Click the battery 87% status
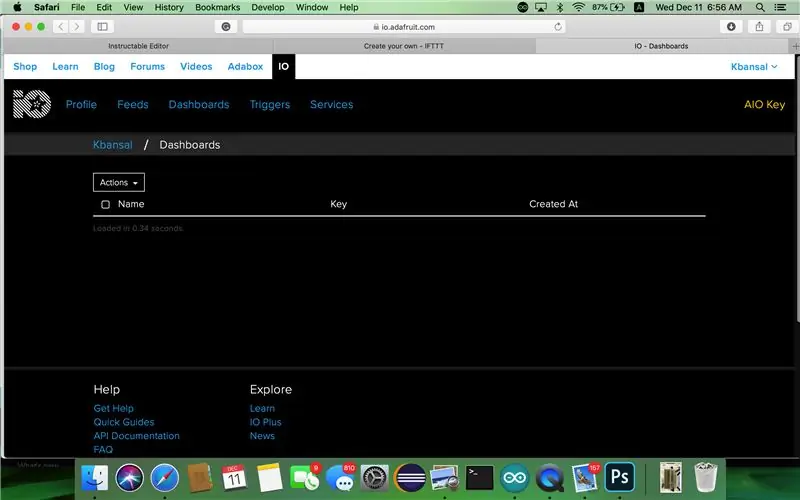This screenshot has width=800, height=500. click(608, 7)
